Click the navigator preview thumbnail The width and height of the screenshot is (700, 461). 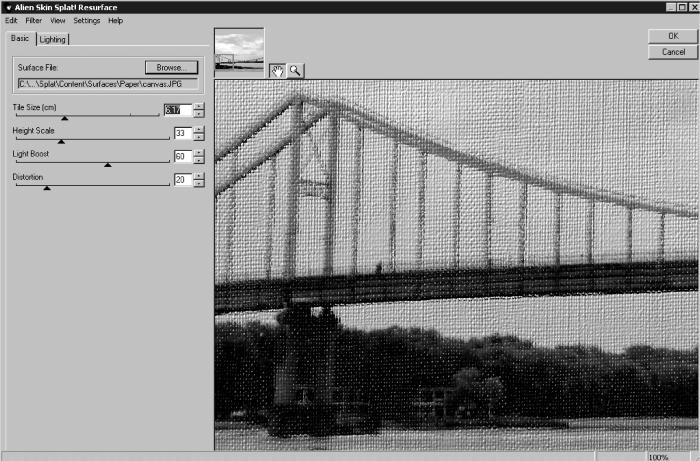(239, 51)
